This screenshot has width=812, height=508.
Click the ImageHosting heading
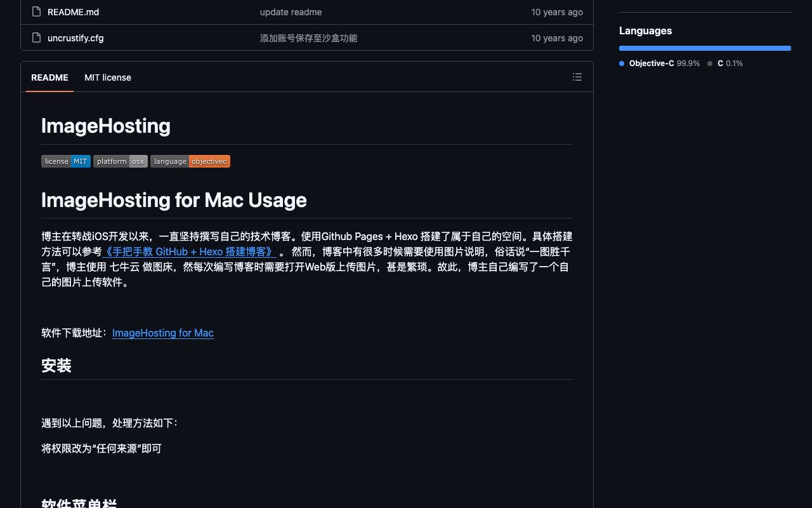(x=106, y=126)
